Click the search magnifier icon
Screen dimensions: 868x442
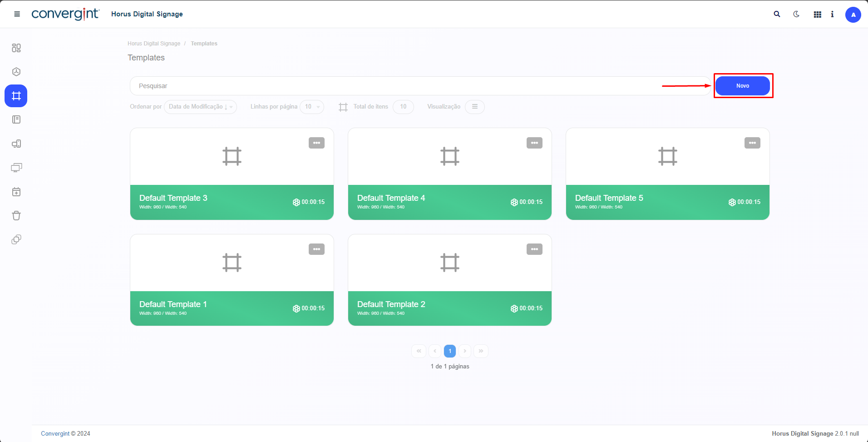(x=777, y=14)
